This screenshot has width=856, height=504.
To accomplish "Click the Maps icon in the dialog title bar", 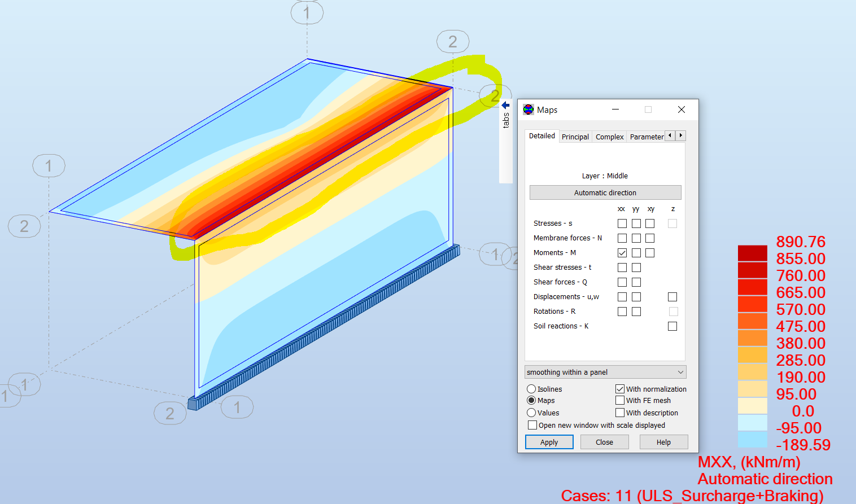I will click(529, 109).
